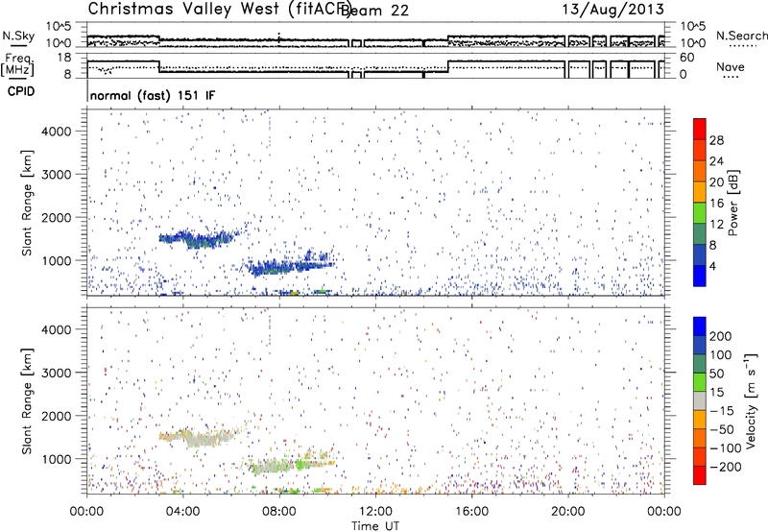The width and height of the screenshot is (768, 532).
Task: Click the '18' frequency axis value
Action: point(64,58)
